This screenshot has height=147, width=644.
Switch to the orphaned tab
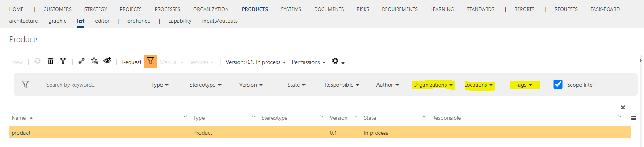[139, 21]
